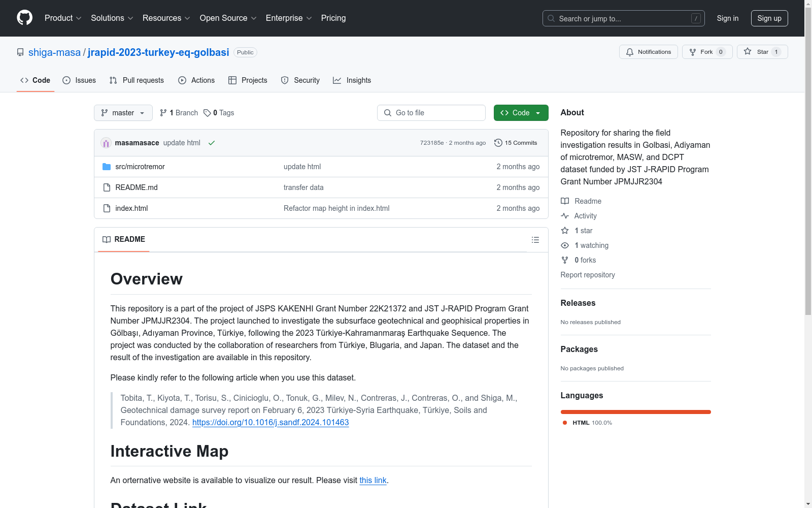Image resolution: width=812 pixels, height=508 pixels.
Task: Star this repository
Action: [x=762, y=52]
